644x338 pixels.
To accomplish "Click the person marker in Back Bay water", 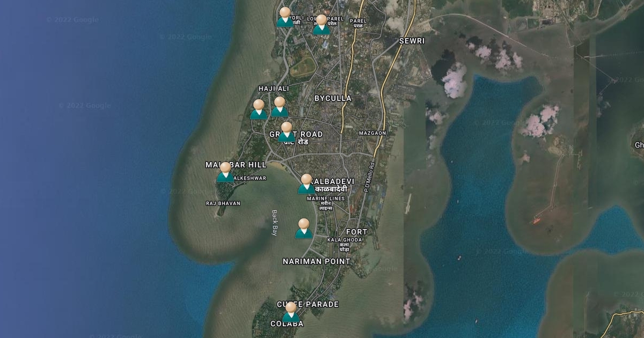I will 304,229.
